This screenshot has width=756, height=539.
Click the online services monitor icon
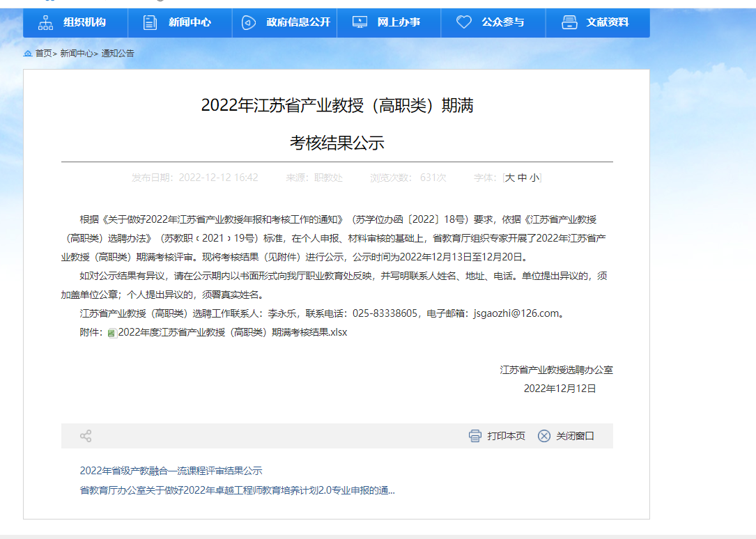(x=360, y=22)
